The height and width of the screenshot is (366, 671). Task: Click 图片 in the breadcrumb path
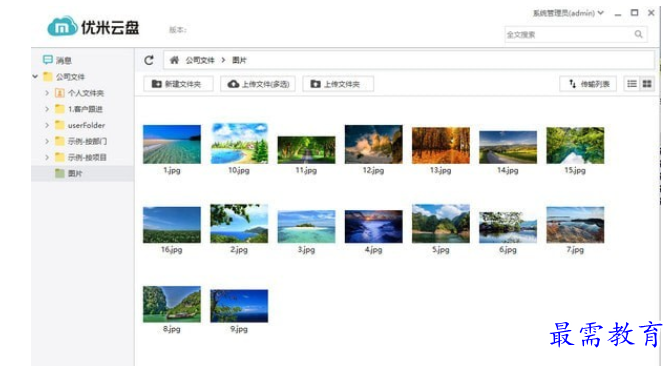click(x=240, y=60)
